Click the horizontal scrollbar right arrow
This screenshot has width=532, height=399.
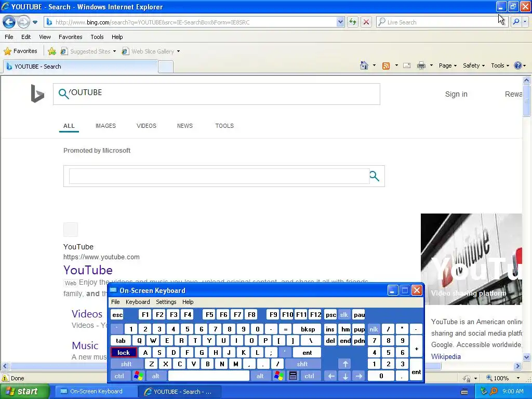pyautogui.click(x=517, y=366)
